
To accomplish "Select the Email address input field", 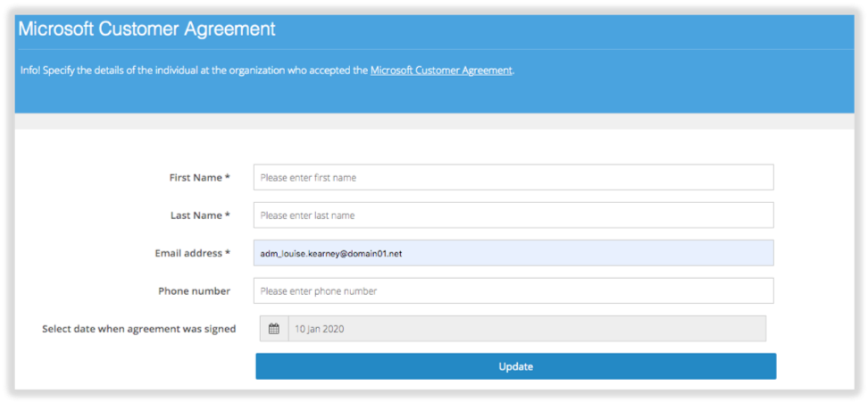I will [x=513, y=253].
